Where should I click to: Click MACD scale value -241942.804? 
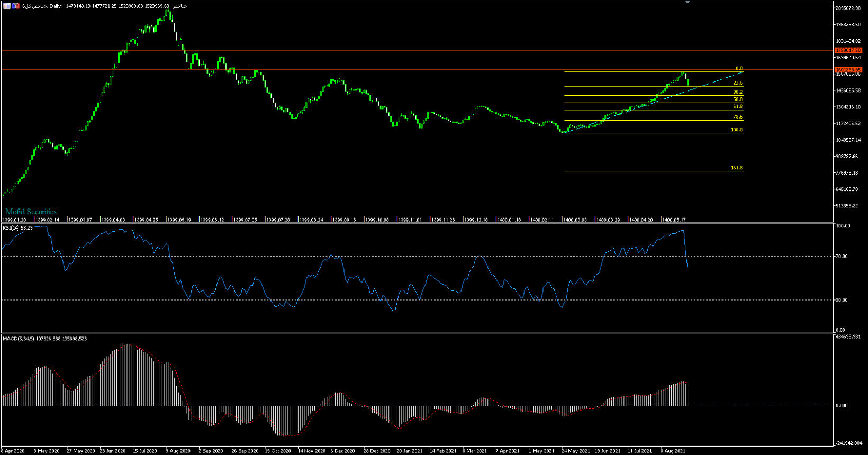coord(849,443)
